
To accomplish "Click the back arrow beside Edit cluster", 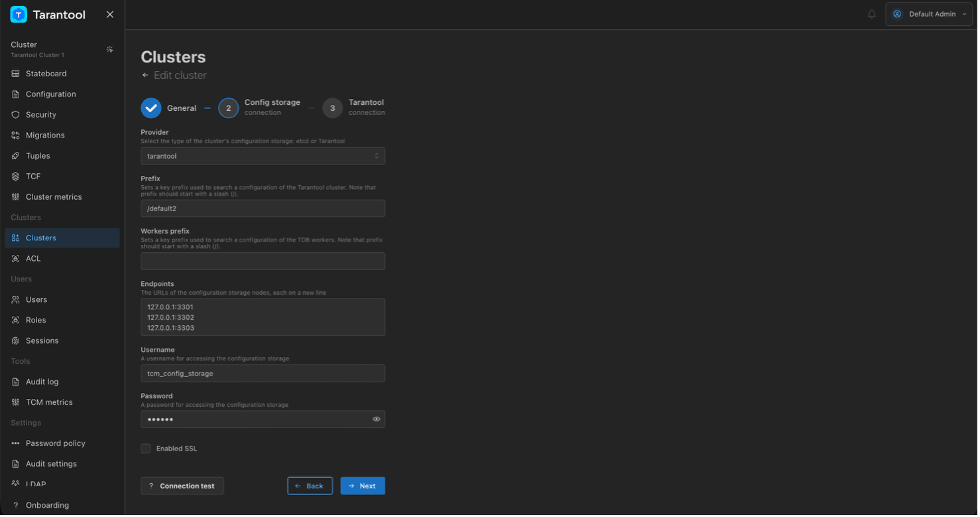I will coord(145,76).
